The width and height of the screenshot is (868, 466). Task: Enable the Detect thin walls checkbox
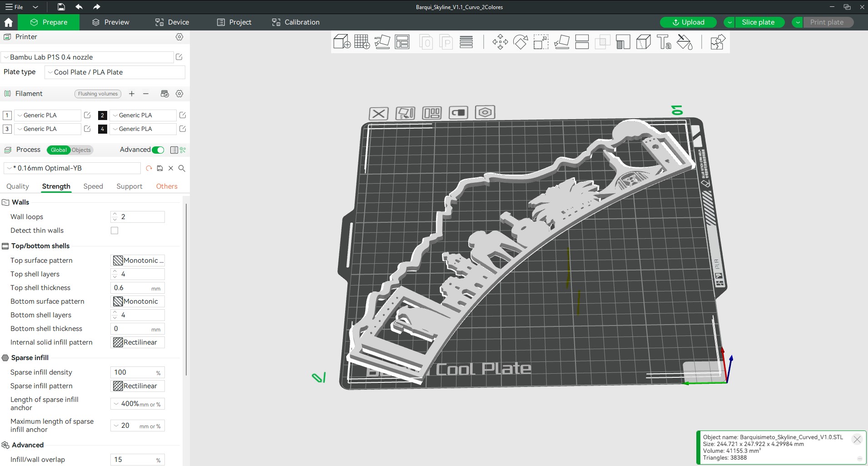click(114, 230)
